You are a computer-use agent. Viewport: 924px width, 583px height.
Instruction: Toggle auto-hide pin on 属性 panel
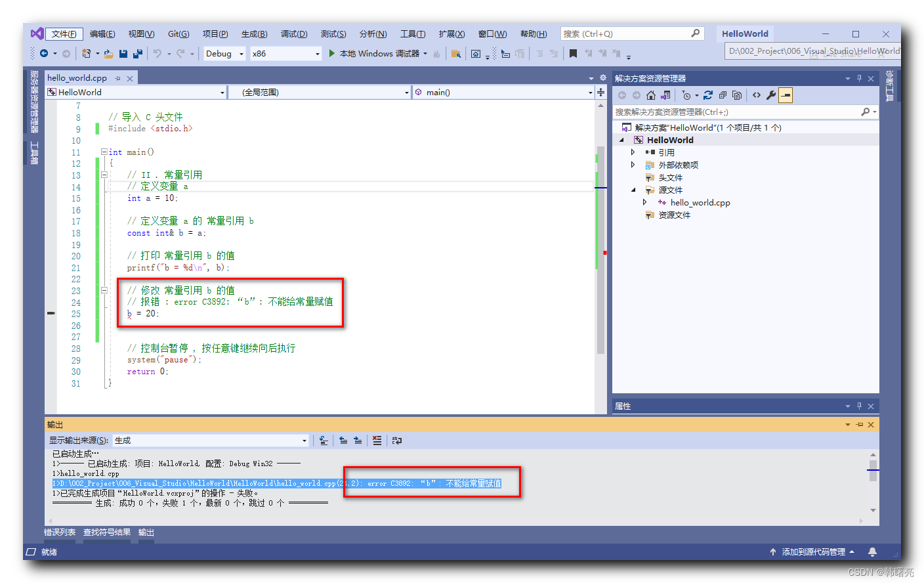(859, 406)
